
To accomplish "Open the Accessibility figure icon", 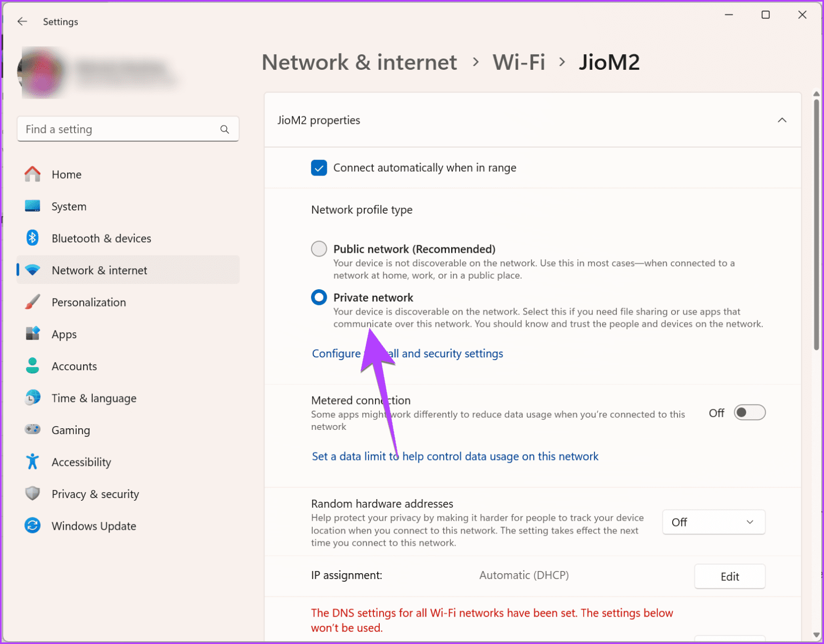I will 33,462.
